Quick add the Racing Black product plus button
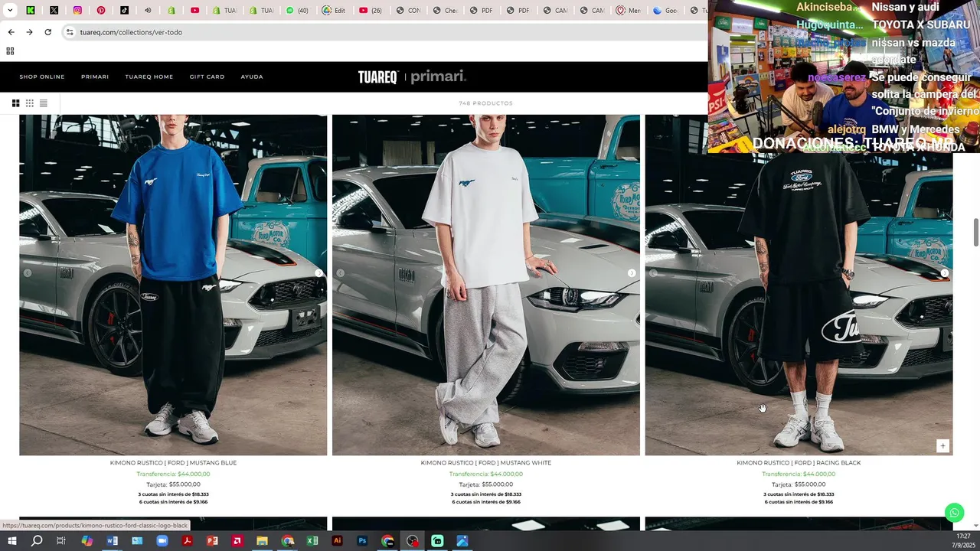The height and width of the screenshot is (551, 980). coord(943,445)
